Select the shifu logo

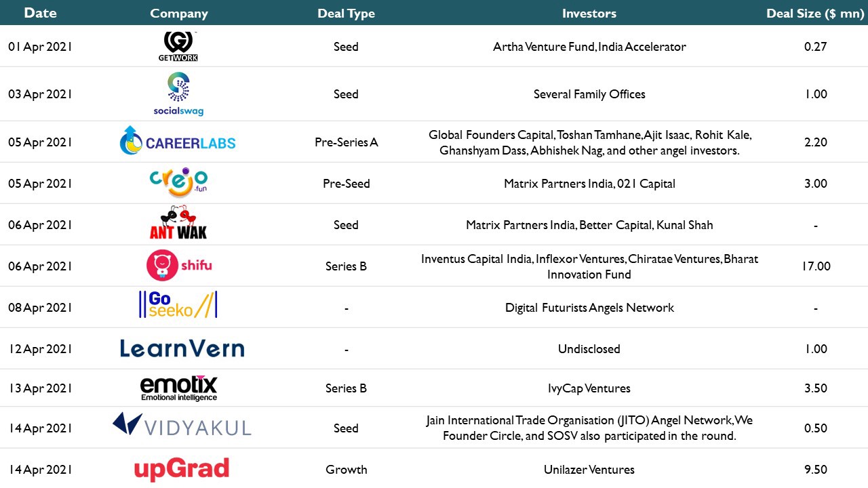coord(179,265)
